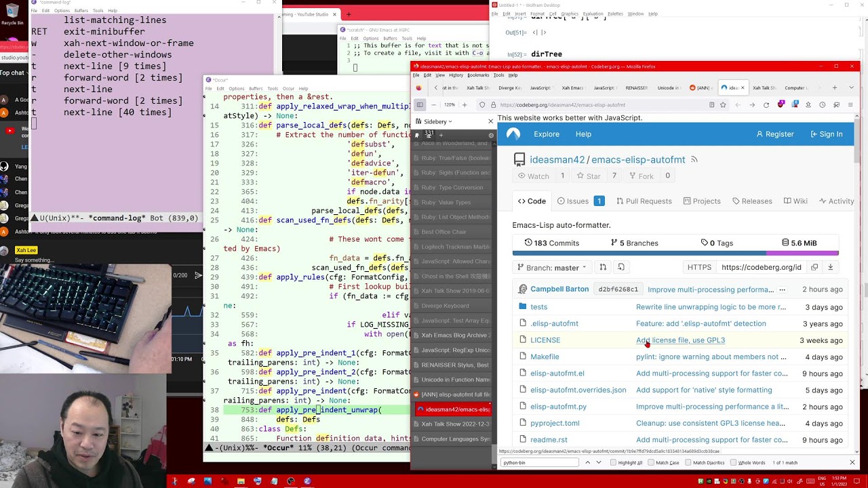
Task: Click the Watch button
Action: [x=533, y=176]
